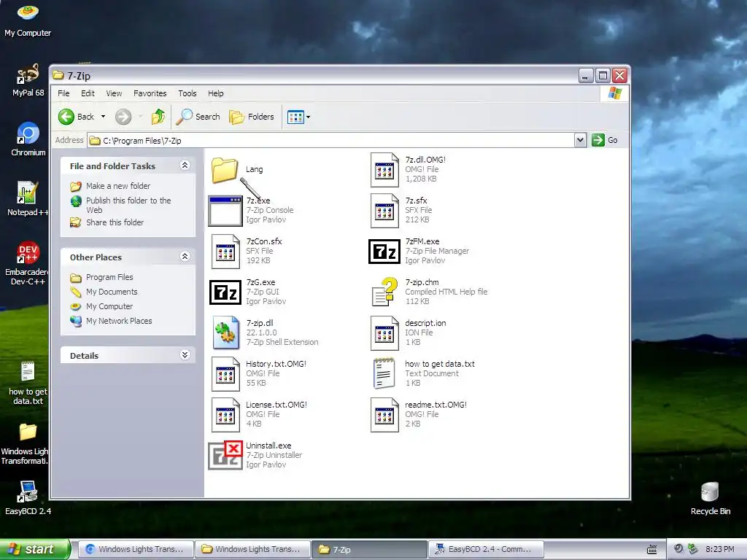Select the 7zFM.exe File Manager icon
Screen dimensions: 747x560
pos(384,252)
